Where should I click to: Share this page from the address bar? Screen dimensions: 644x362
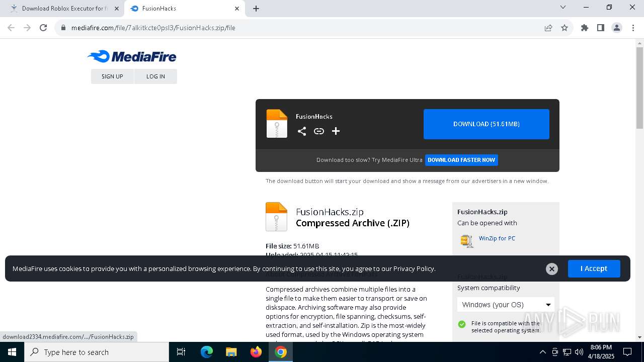point(548,28)
